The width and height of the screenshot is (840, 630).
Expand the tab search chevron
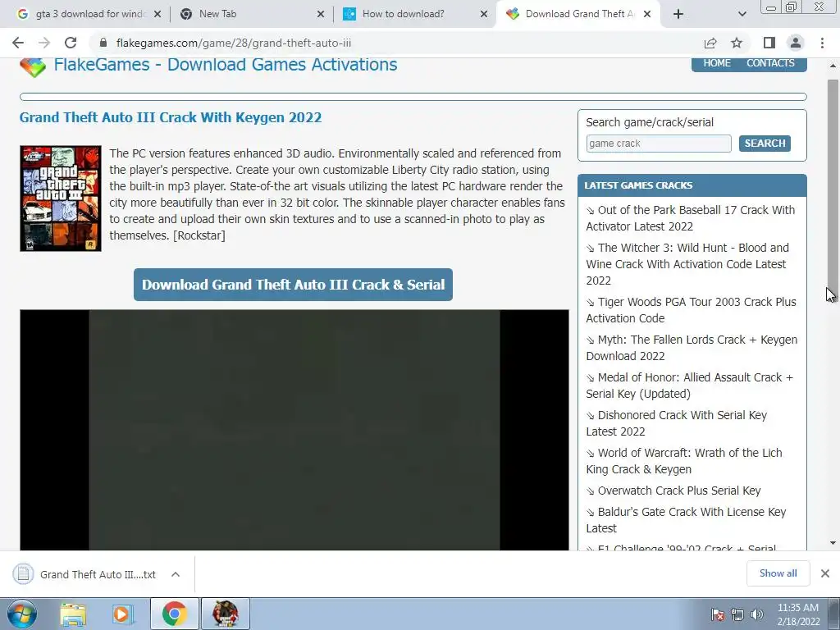click(x=742, y=14)
